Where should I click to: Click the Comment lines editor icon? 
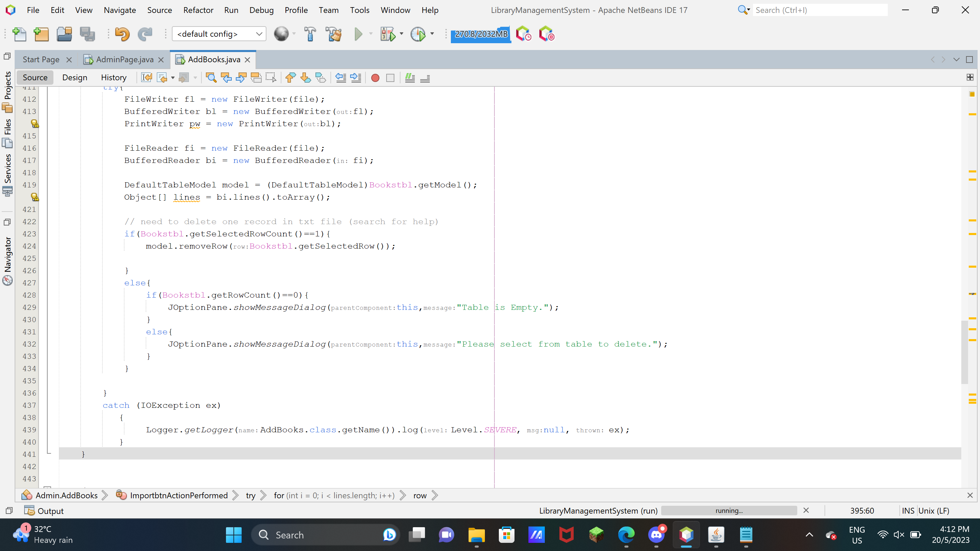pos(410,78)
